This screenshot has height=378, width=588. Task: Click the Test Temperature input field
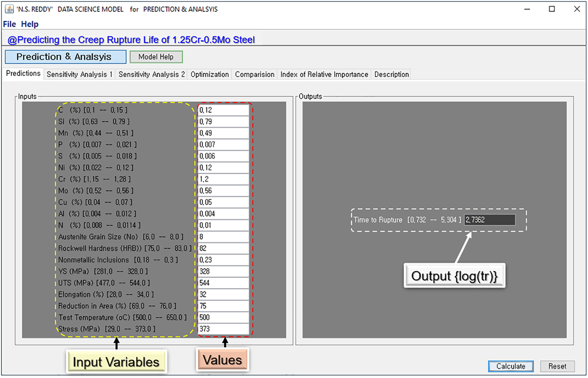(x=223, y=317)
